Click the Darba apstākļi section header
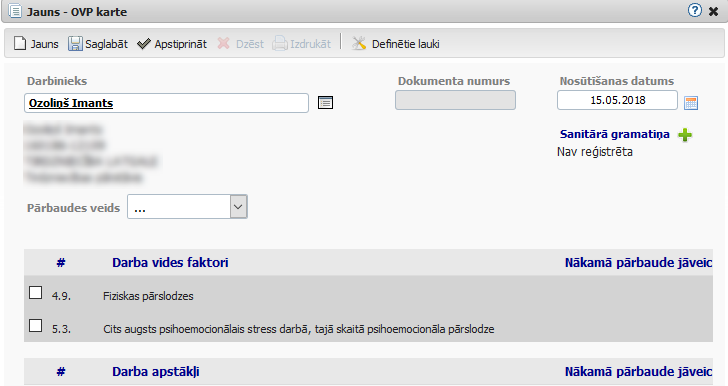 point(156,372)
